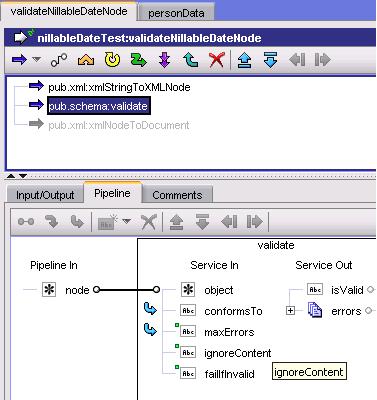The width and height of the screenshot is (377, 400).
Task: Open the Input/Output tab
Action: (x=45, y=195)
